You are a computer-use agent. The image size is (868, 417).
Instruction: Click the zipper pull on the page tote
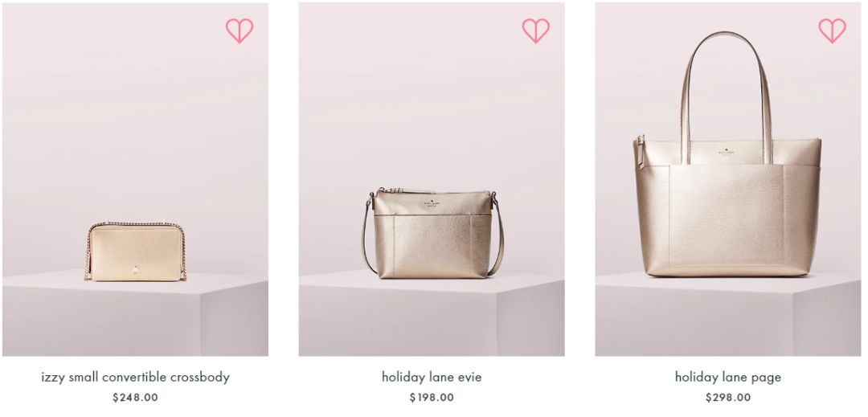coord(642,152)
